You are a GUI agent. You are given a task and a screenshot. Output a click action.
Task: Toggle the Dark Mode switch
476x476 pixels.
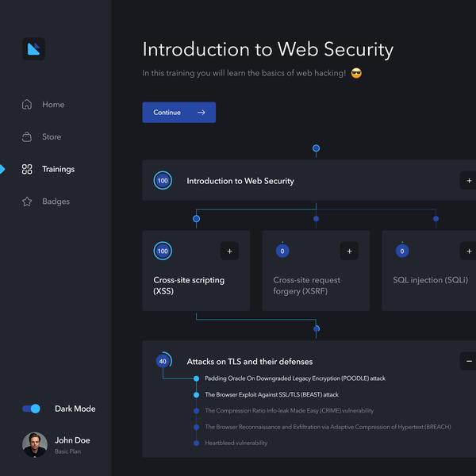(31, 409)
